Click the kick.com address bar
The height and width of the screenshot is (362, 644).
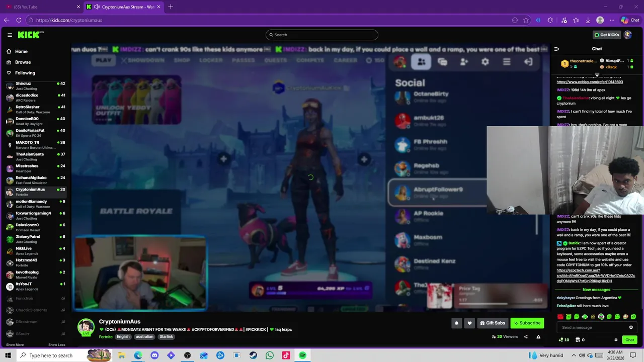[x=272, y=20]
